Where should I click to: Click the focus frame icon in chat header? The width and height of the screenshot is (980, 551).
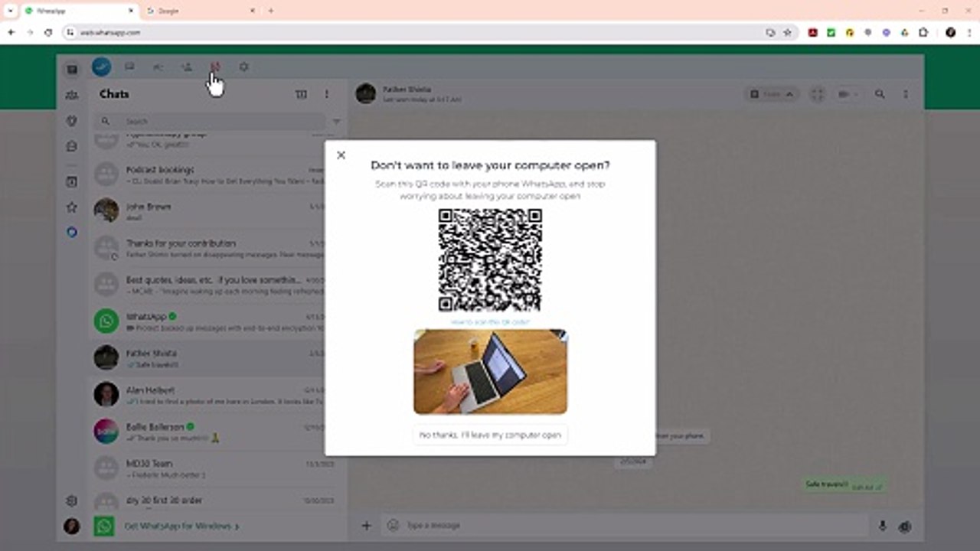(x=818, y=94)
